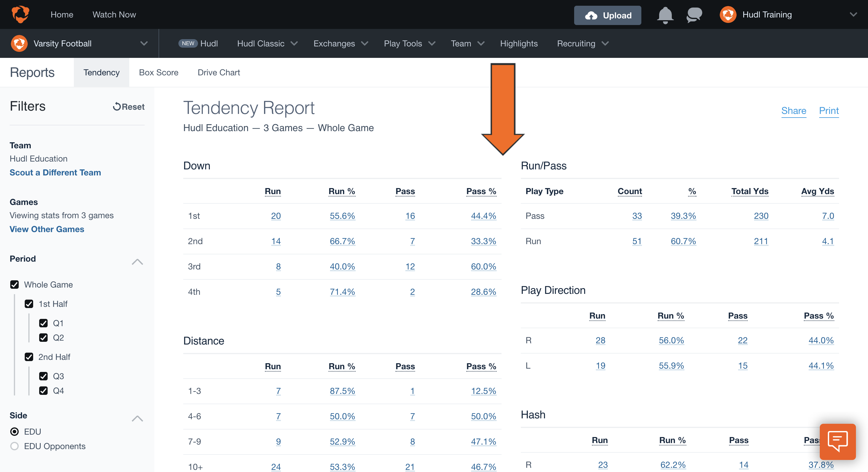The image size is (868, 472).
Task: Open the Play Tools dropdown menu
Action: point(409,43)
